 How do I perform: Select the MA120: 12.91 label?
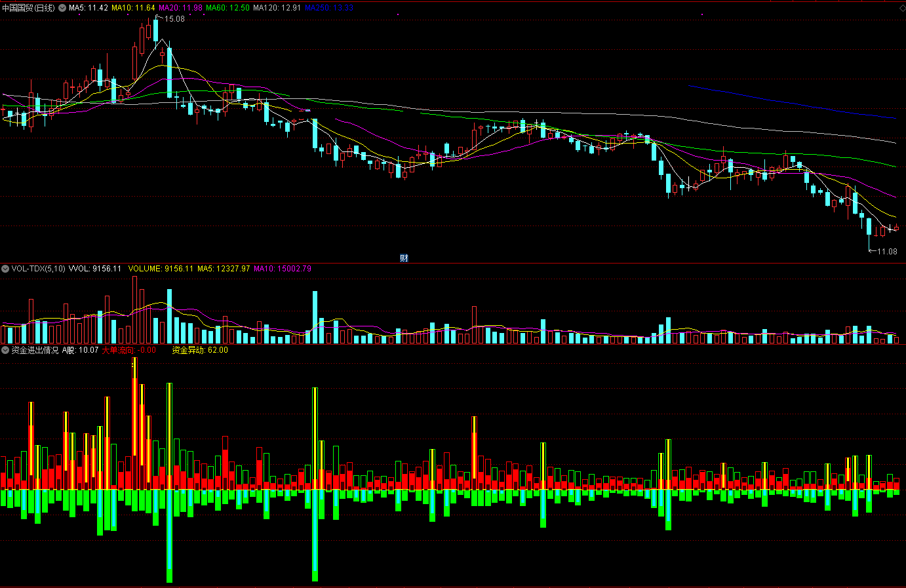pyautogui.click(x=277, y=8)
